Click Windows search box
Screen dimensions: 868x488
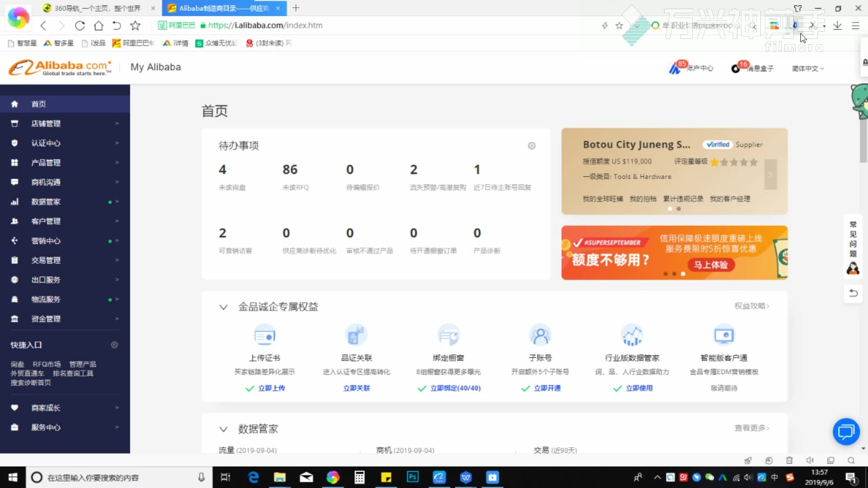click(118, 478)
